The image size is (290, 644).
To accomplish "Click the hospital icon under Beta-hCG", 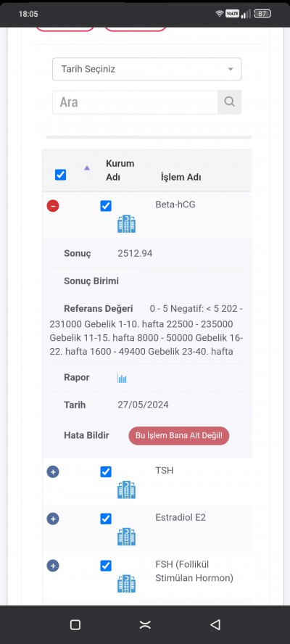I will (127, 224).
